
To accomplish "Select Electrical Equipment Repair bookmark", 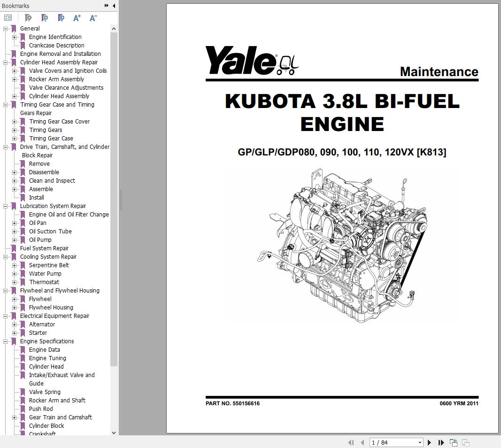I will click(x=54, y=316).
